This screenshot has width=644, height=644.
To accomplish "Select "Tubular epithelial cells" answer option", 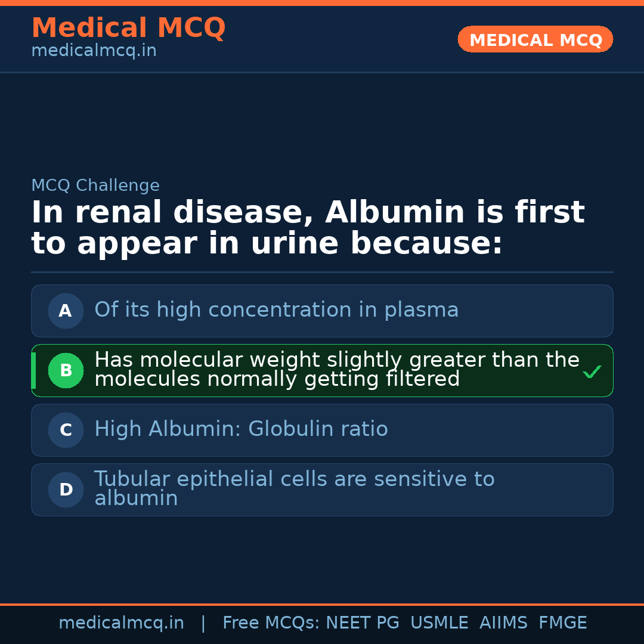I will (295, 489).
